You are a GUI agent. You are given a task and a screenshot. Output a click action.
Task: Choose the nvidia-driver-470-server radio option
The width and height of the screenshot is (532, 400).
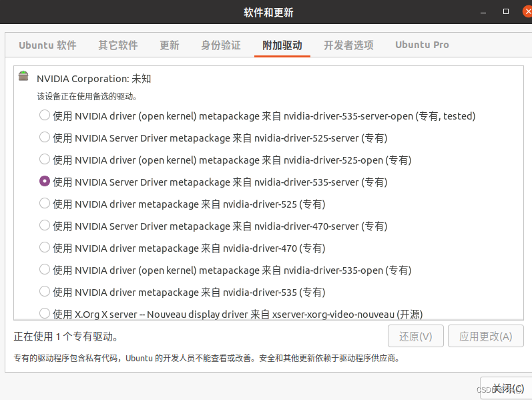point(45,226)
